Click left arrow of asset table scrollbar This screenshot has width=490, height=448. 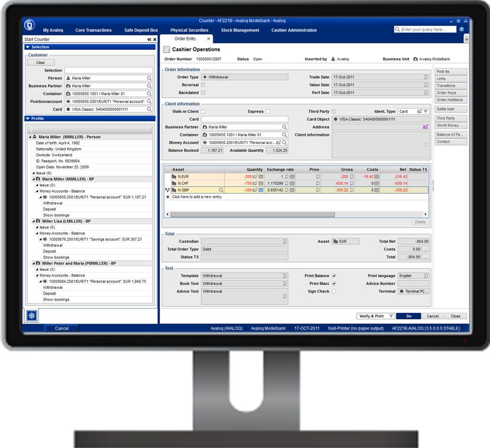pyautogui.click(x=168, y=215)
